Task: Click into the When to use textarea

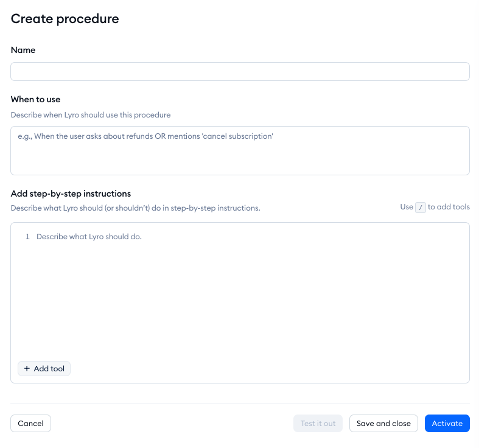Action: [240, 151]
